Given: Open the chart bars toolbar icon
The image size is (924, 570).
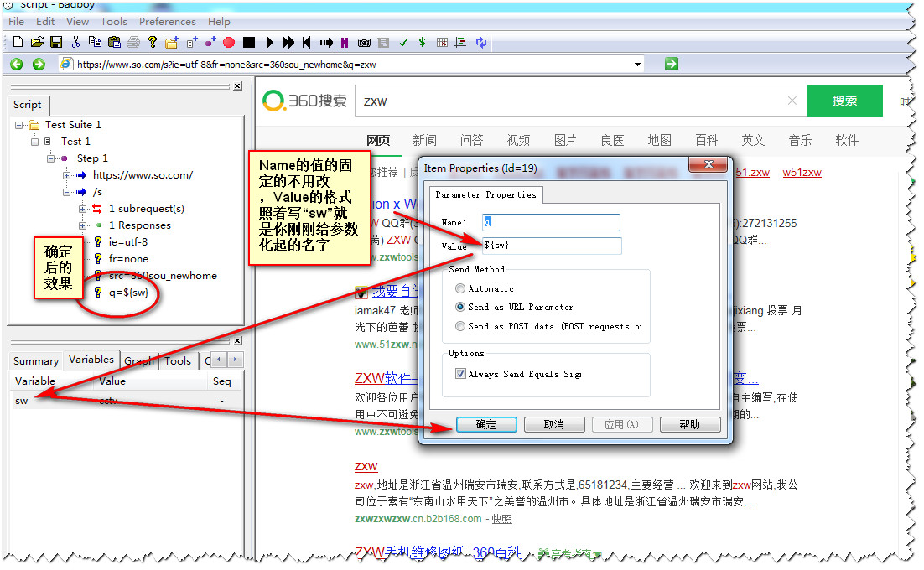Looking at the screenshot, I should pos(461,43).
